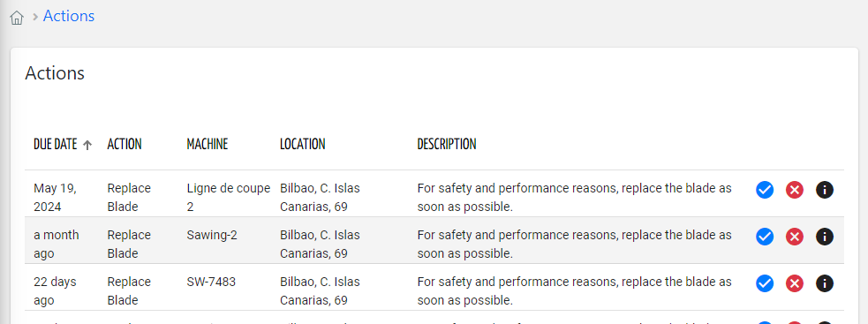View details of the Sawing-2 action
Image resolution: width=868 pixels, height=324 pixels.
[x=824, y=237]
